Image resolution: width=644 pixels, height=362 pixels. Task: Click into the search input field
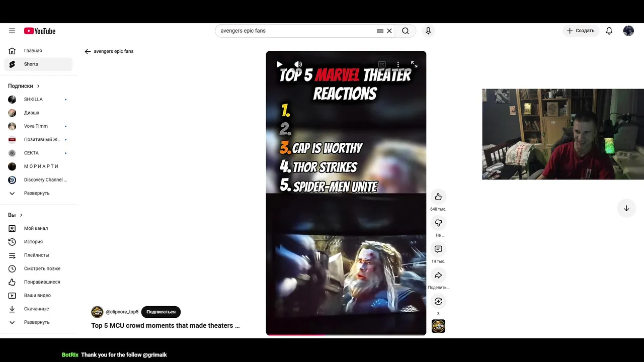297,31
